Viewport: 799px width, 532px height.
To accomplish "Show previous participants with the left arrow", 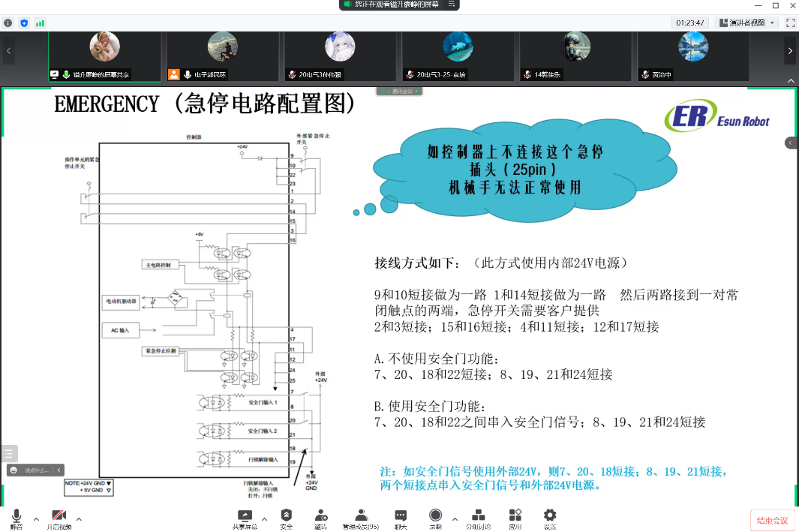I will tap(9, 50).
